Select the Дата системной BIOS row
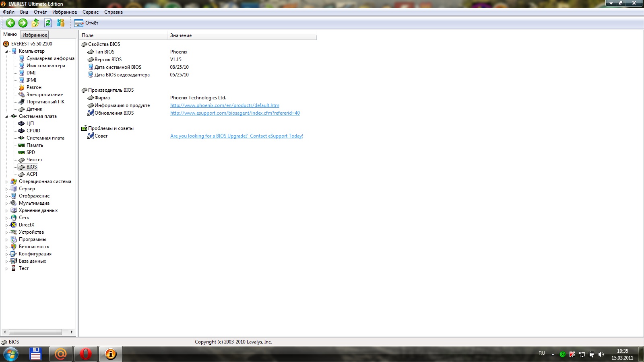 point(198,67)
